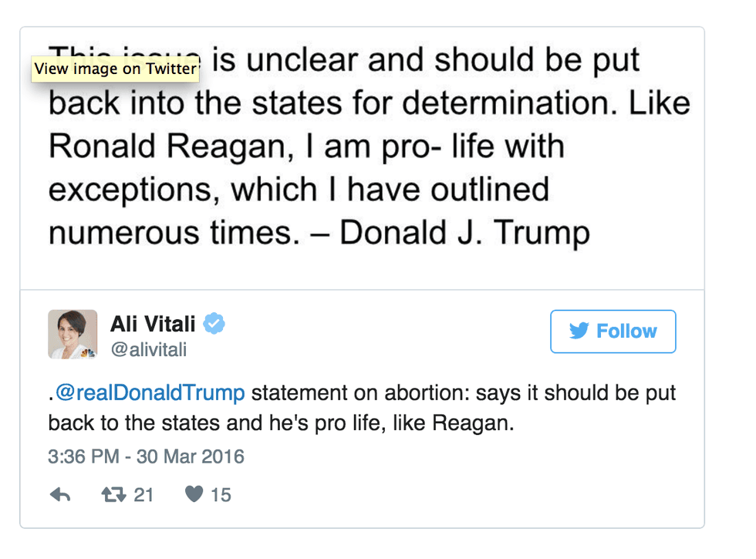Click the blue verified badge
The height and width of the screenshot is (559, 756).
(214, 325)
